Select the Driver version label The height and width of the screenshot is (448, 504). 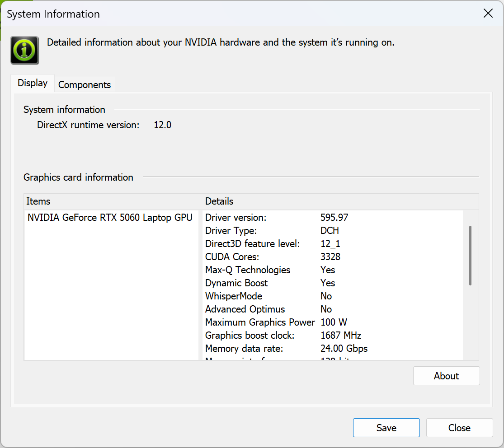[x=236, y=217]
